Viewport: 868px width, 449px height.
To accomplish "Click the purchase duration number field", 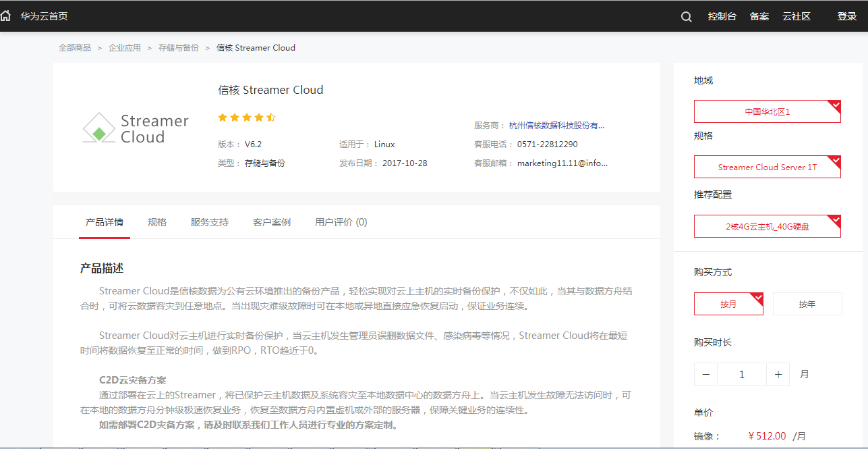I will (x=742, y=374).
